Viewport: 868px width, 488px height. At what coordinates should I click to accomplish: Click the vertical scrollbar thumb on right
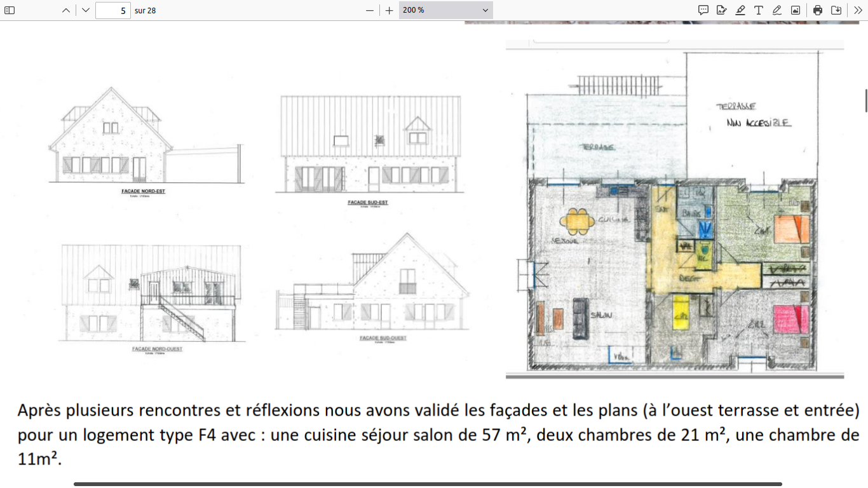click(x=865, y=100)
